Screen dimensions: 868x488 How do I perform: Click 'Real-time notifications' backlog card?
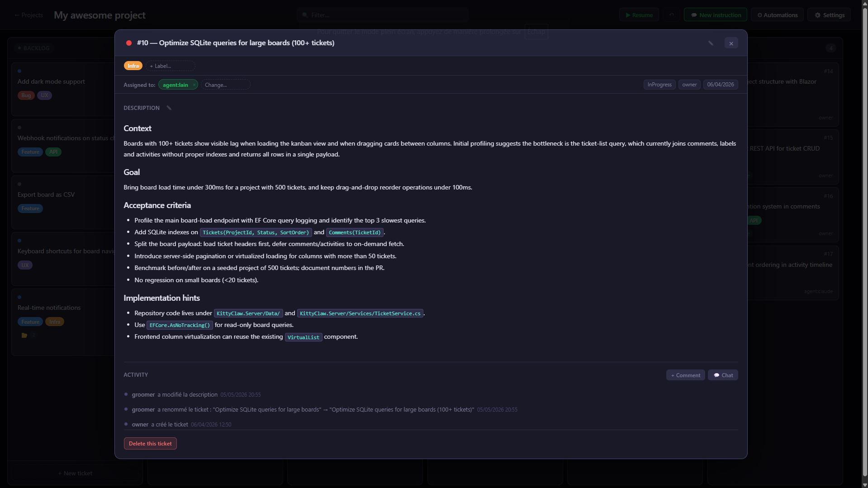tap(63, 322)
